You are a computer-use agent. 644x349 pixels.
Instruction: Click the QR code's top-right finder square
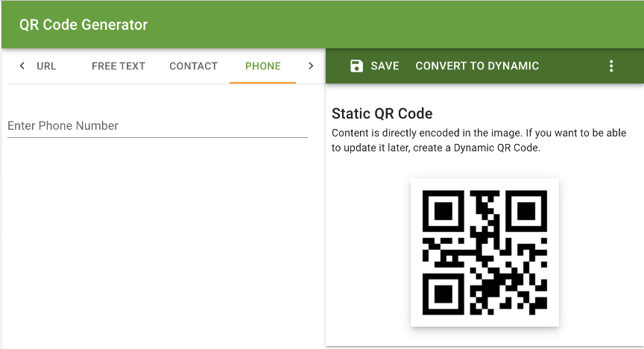click(526, 211)
